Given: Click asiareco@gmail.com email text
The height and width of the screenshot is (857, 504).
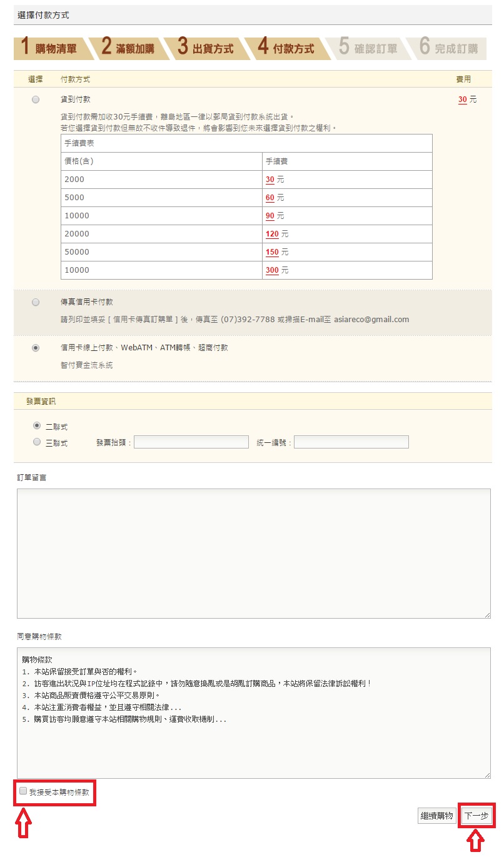Looking at the screenshot, I should (371, 319).
